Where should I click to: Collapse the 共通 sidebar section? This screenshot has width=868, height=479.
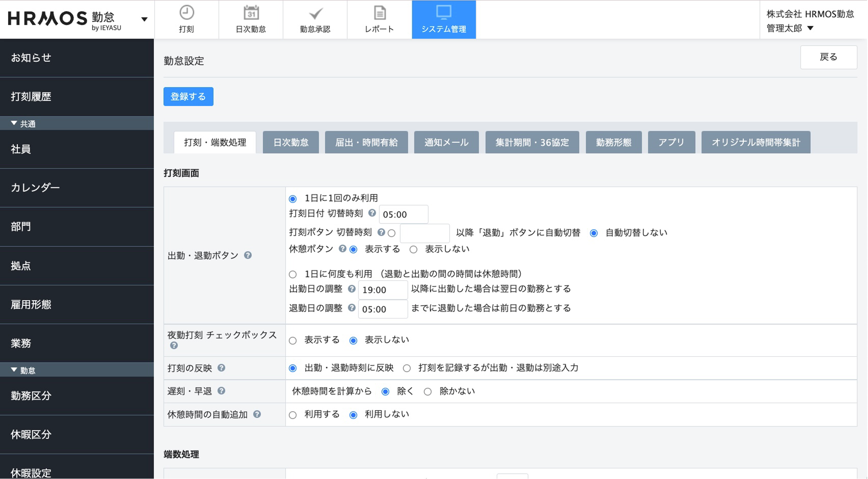[14, 124]
